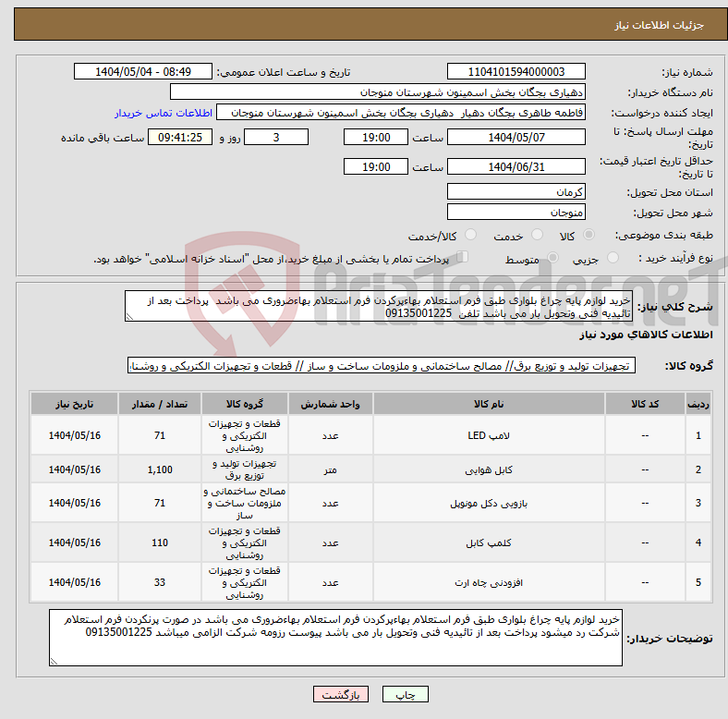Click the resize handle of description textarea
728x719 pixels.
pos(129,317)
